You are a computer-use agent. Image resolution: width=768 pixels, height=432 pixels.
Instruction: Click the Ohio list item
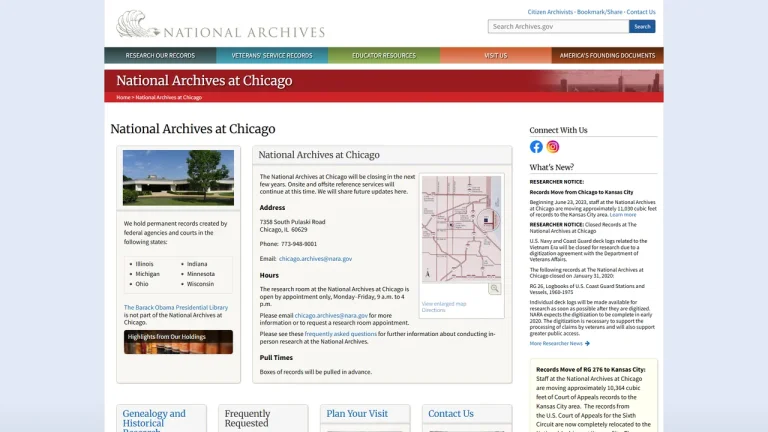click(142, 284)
